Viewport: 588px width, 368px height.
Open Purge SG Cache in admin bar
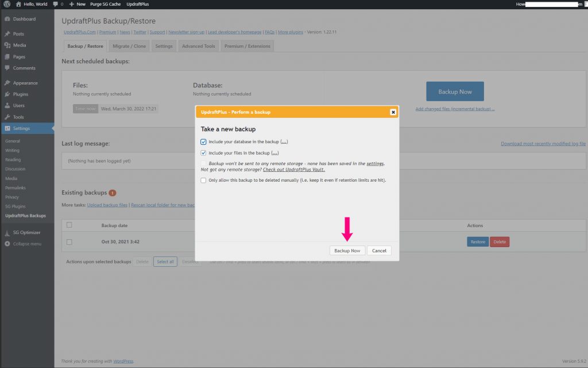(x=106, y=4)
